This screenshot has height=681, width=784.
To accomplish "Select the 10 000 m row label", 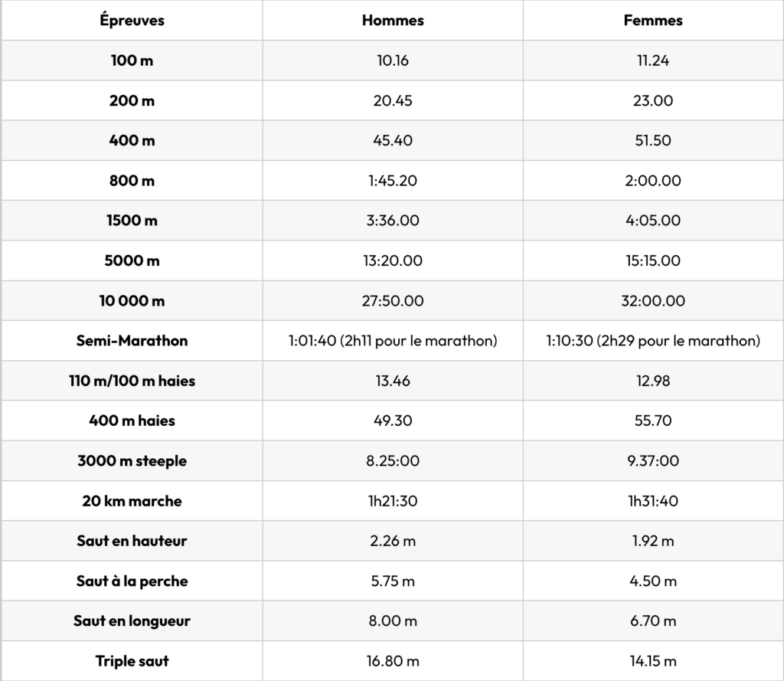I will point(132,301).
